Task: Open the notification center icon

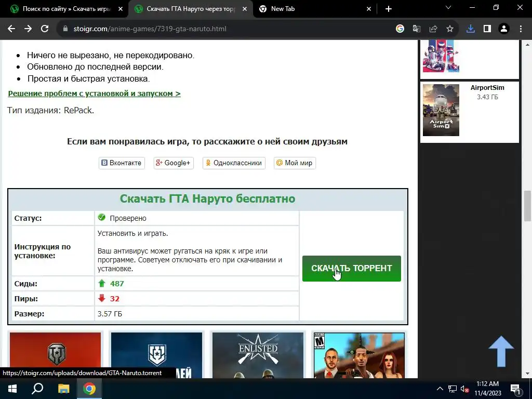Action: coord(516,389)
